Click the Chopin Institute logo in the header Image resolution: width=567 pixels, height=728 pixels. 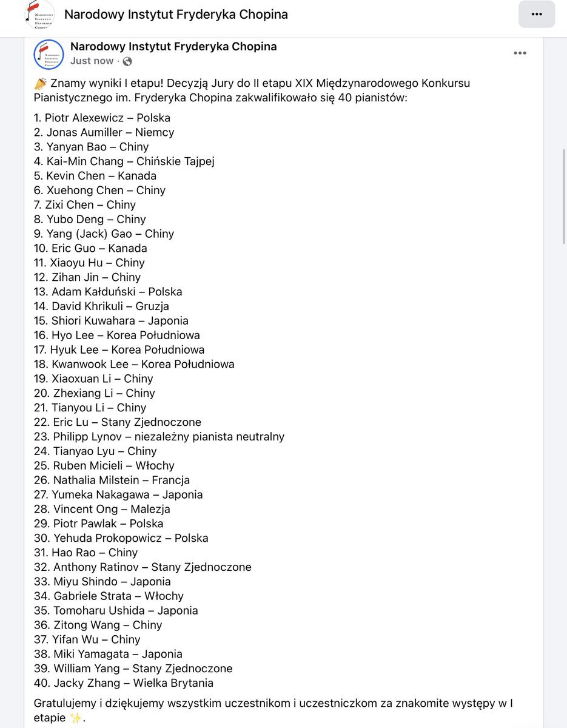point(40,15)
